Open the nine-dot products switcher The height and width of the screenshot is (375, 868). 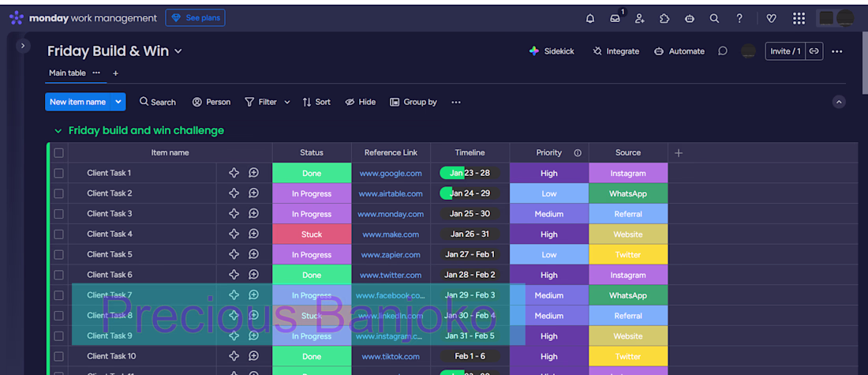[x=799, y=18]
